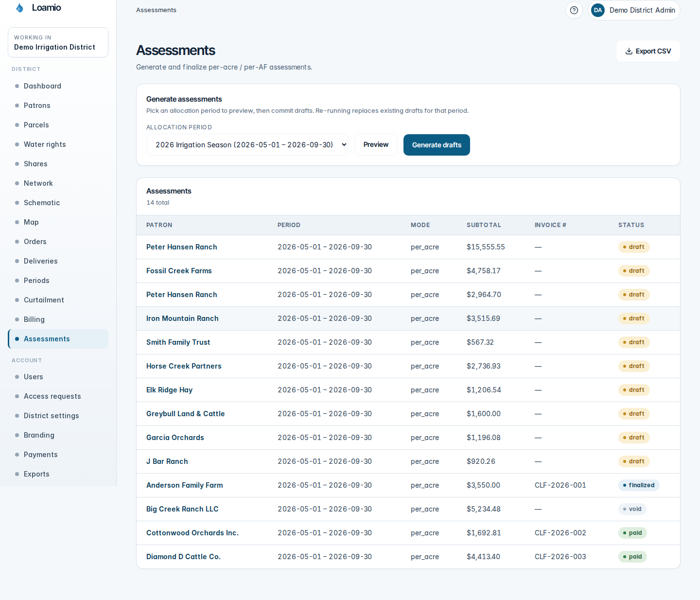700x600 pixels.
Task: Click invoice number CLF-2026-003
Action: 560,557
